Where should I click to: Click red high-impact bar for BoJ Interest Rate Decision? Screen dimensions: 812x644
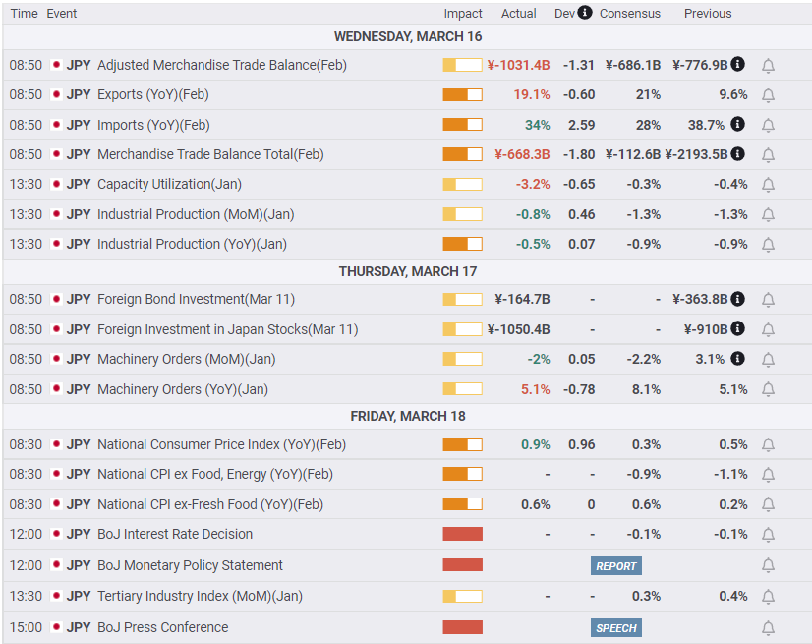[x=462, y=534]
